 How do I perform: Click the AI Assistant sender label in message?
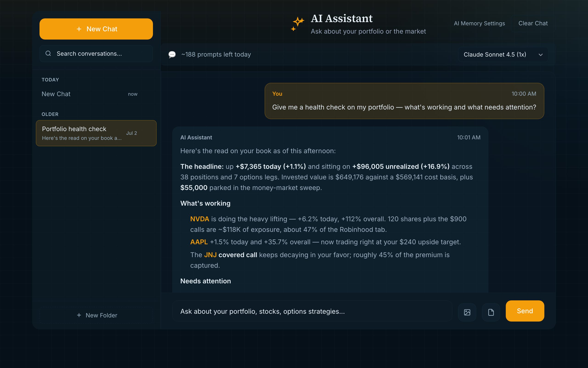(x=196, y=138)
